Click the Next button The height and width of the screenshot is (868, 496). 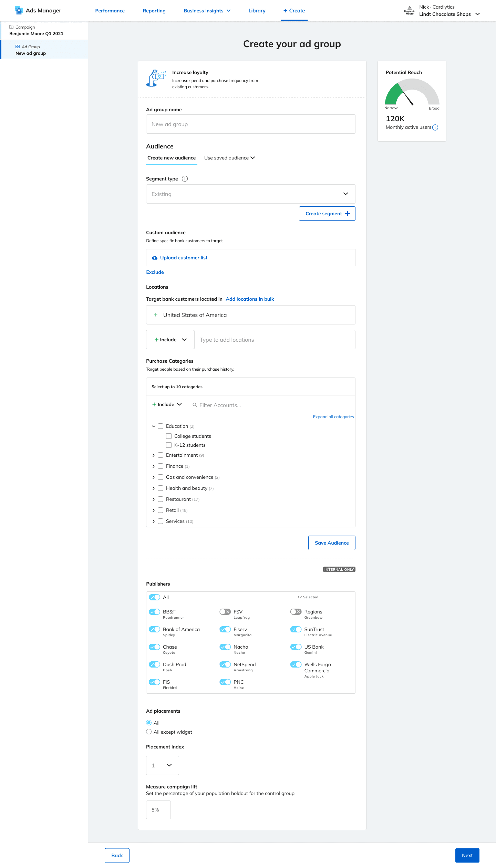[467, 856]
